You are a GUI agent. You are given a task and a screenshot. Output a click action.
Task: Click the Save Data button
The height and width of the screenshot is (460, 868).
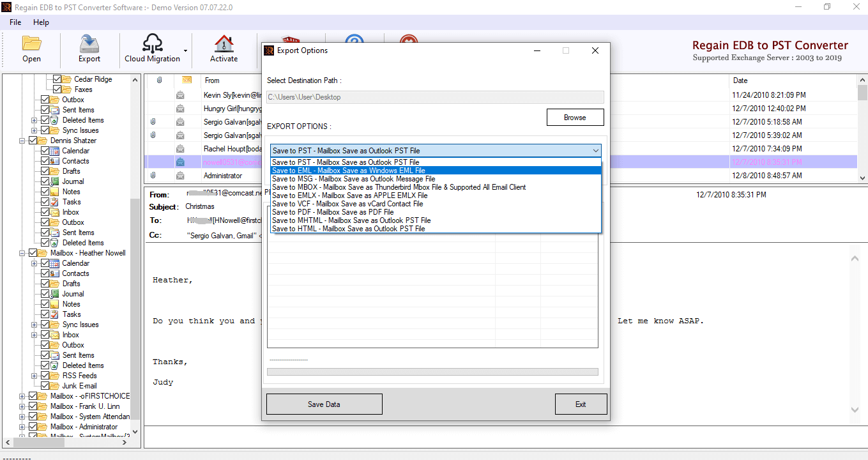click(324, 404)
